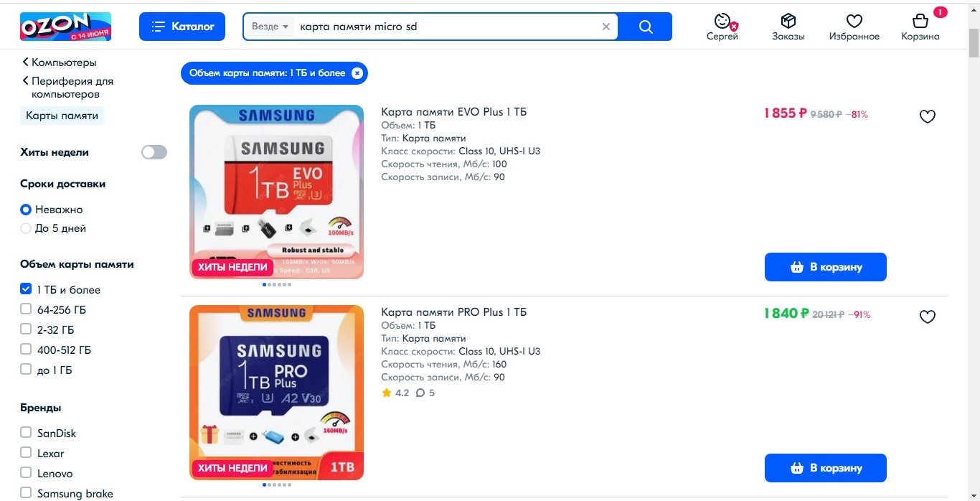
Task: Open Избранное favorites heart icon
Action: point(854,22)
